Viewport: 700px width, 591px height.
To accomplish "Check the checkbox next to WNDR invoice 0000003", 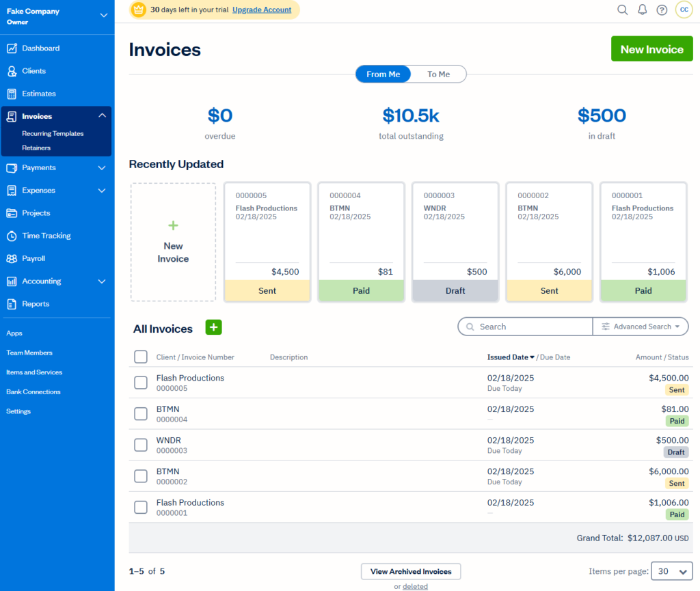I will pyautogui.click(x=140, y=445).
